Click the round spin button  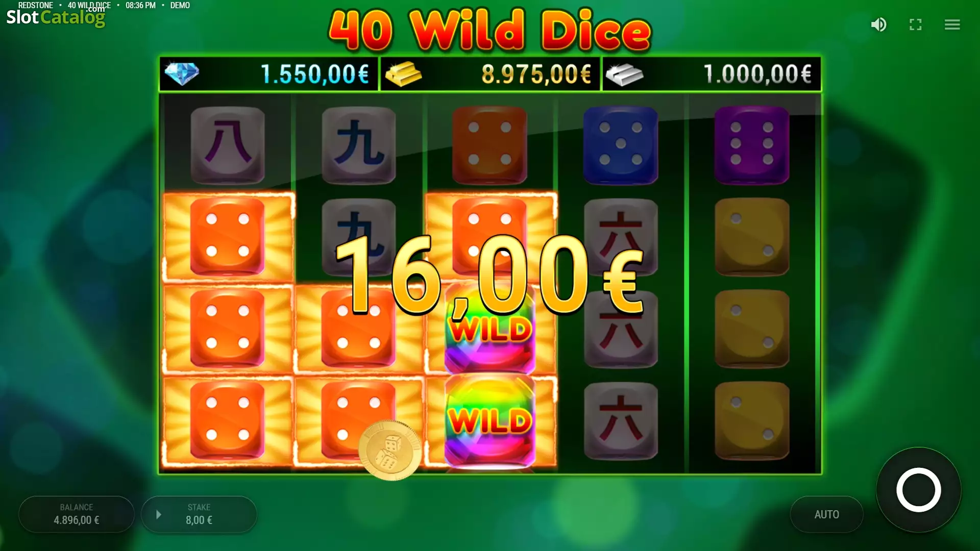[x=919, y=490]
